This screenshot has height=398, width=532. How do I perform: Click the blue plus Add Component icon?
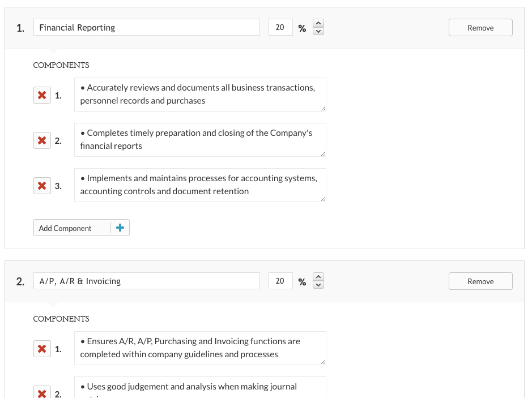click(120, 227)
